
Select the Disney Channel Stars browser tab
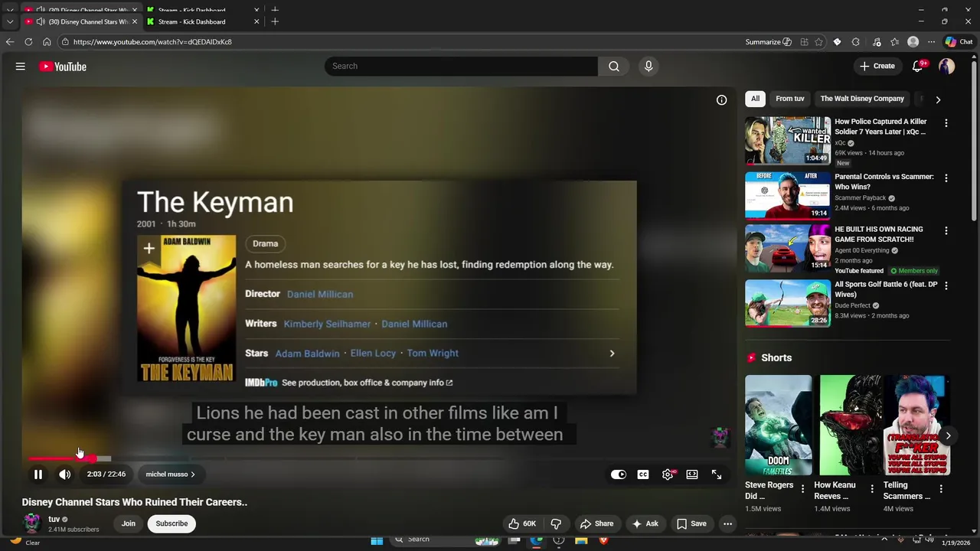pyautogui.click(x=82, y=21)
